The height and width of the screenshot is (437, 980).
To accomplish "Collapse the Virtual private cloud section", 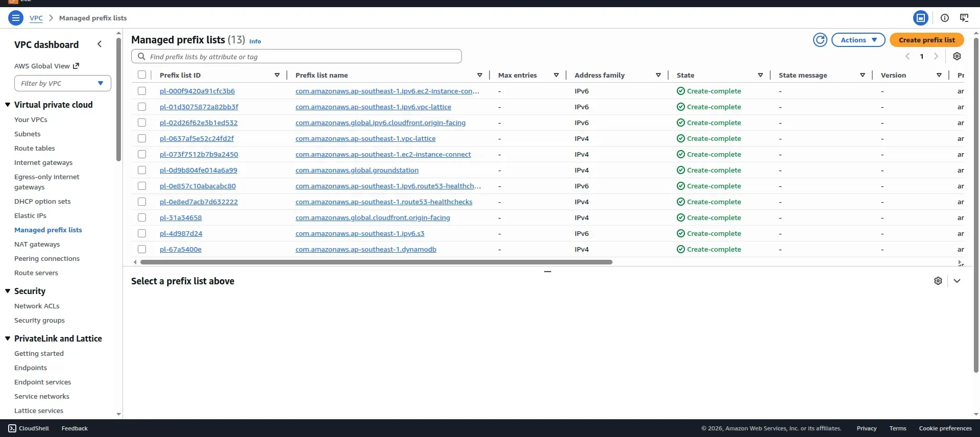I will point(8,105).
